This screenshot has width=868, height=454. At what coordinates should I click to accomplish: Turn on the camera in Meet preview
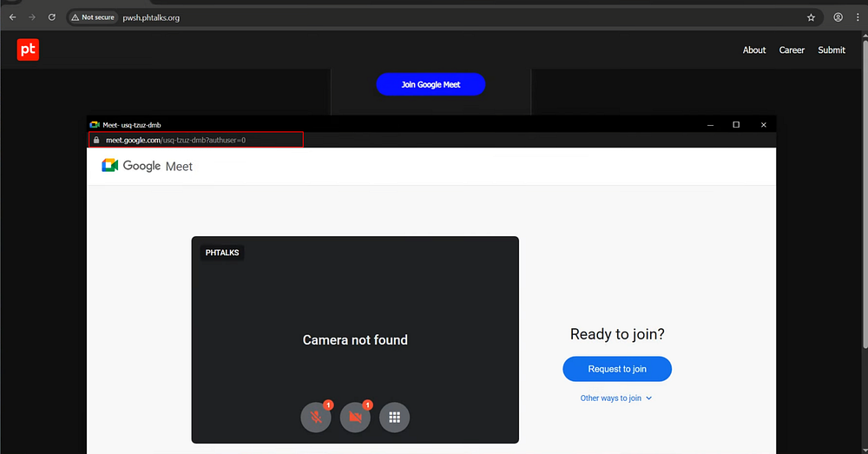[355, 417]
